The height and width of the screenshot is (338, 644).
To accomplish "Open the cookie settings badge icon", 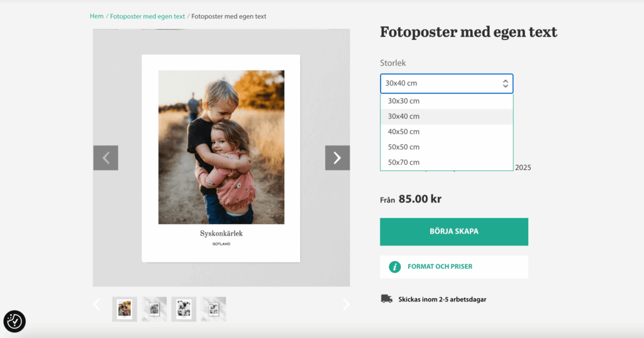I will tap(14, 322).
